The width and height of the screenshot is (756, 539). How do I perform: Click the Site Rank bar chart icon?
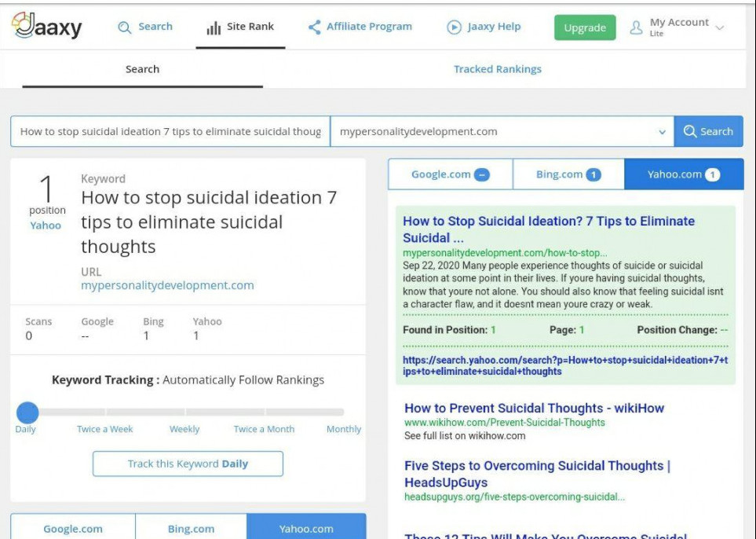[x=214, y=28]
